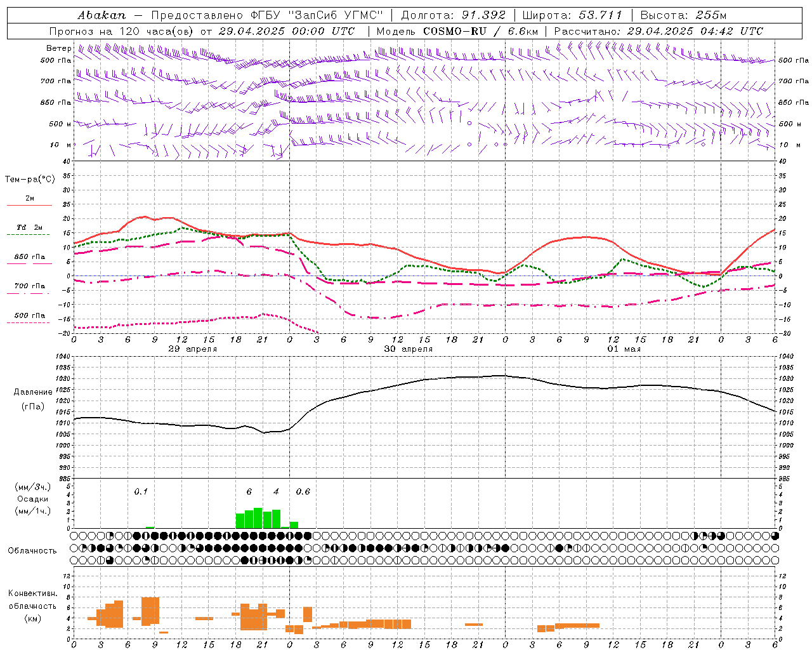Click the left pressure axis value 1030
812x650 pixels.
[x=62, y=379]
